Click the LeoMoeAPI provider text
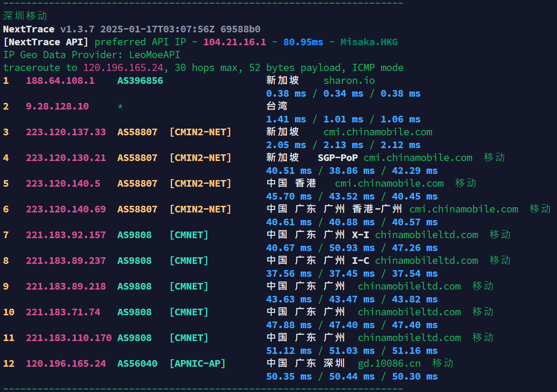 click(155, 55)
